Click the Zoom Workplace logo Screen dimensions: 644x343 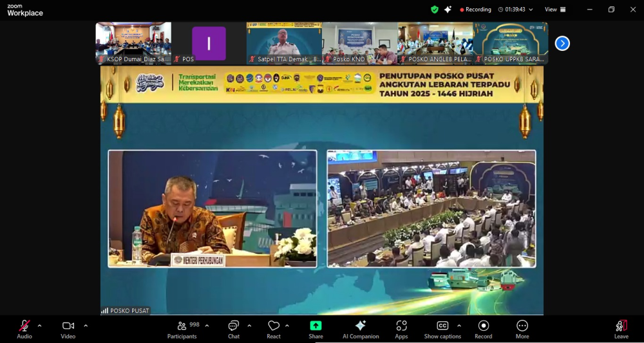[x=24, y=10]
